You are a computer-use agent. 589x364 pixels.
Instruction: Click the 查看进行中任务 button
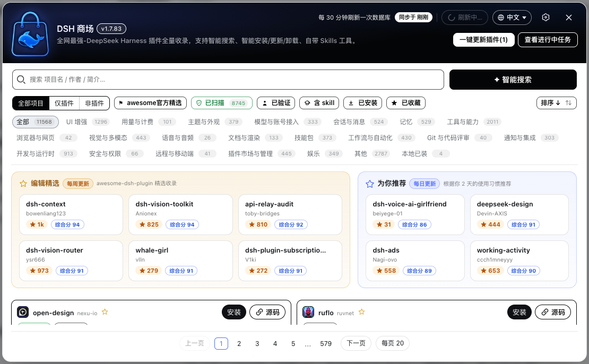coord(548,39)
